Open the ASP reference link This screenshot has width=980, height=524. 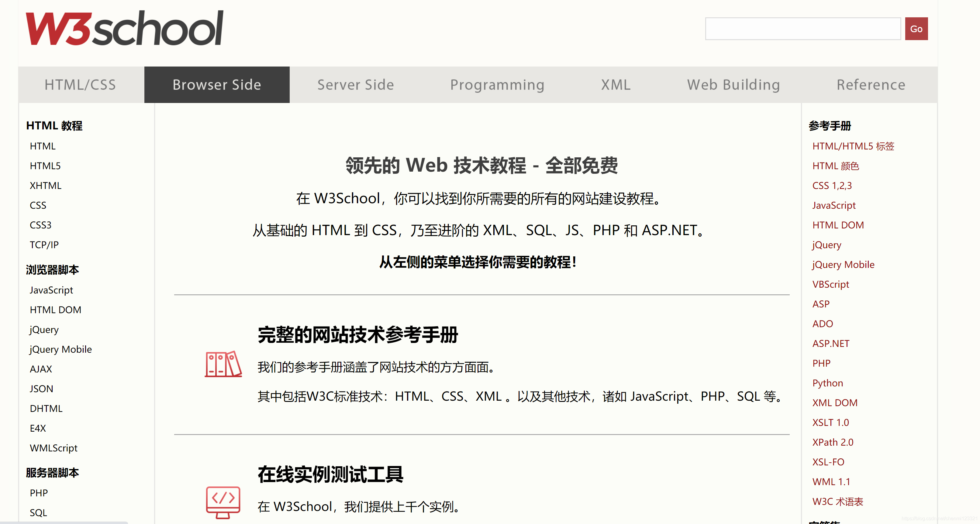[821, 304]
